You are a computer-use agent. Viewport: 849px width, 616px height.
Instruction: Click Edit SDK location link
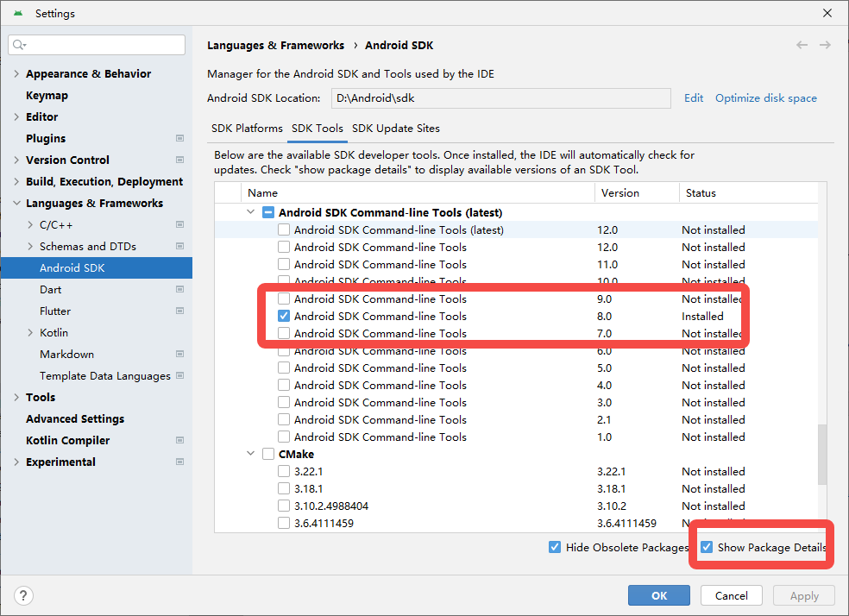[694, 98]
